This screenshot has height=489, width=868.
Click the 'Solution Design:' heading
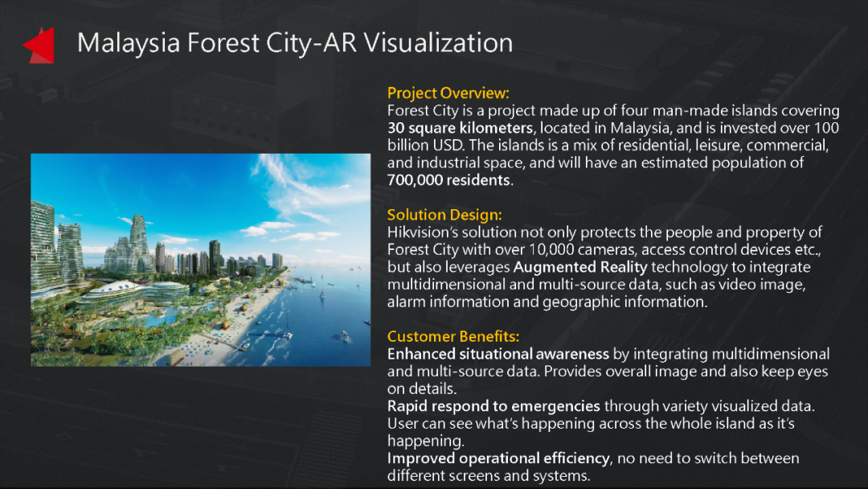click(444, 215)
